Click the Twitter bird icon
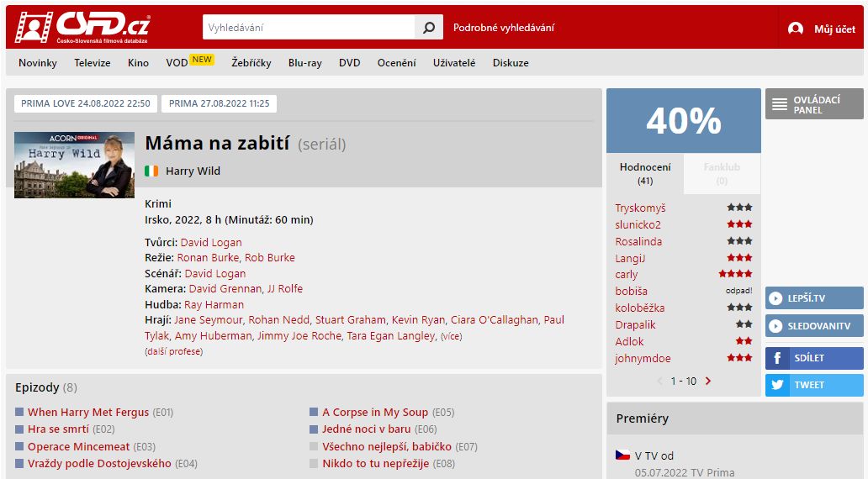The width and height of the screenshot is (868, 479). [777, 385]
